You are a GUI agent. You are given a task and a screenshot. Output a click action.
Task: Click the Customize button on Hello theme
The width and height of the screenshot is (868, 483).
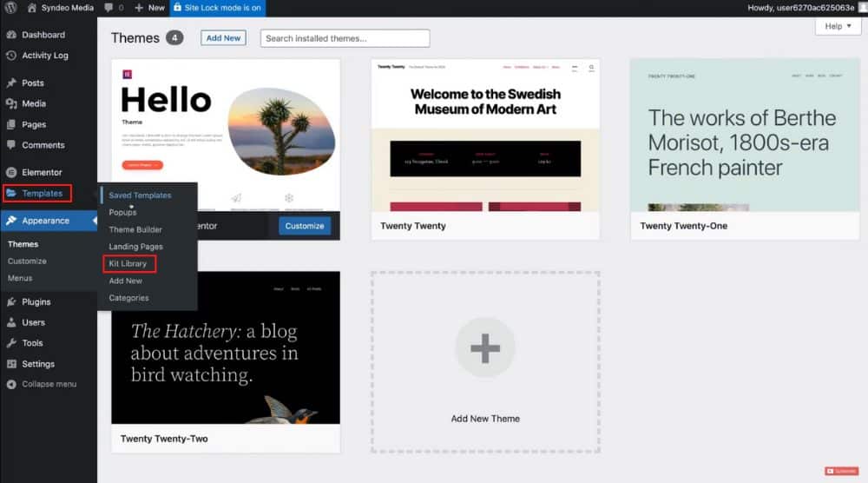305,226
